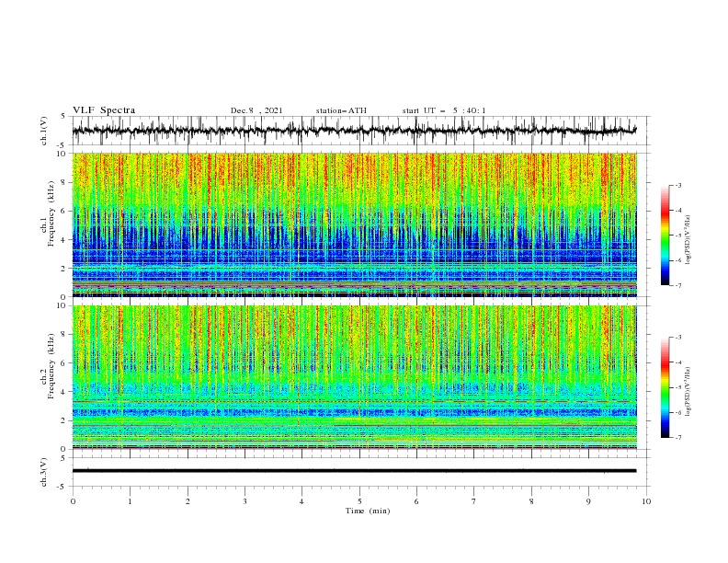Click the '8' kHz tick of ch.2 spectrogram
This screenshot has height=563, width=728.
pos(63,335)
